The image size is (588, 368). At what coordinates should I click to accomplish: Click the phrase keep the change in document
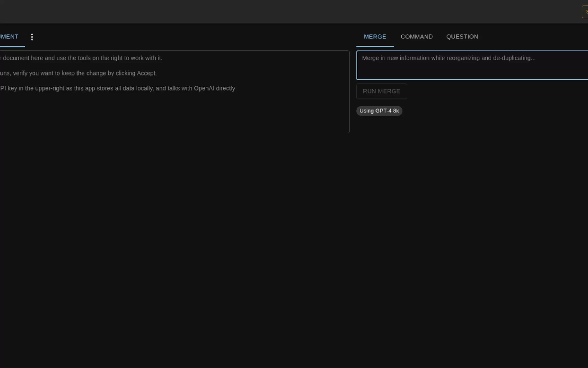(x=84, y=73)
